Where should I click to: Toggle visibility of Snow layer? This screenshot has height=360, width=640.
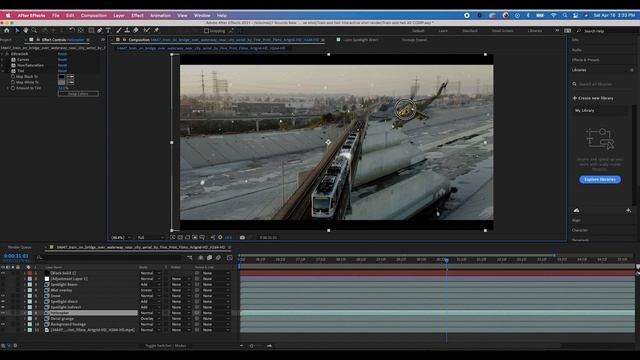3,296
